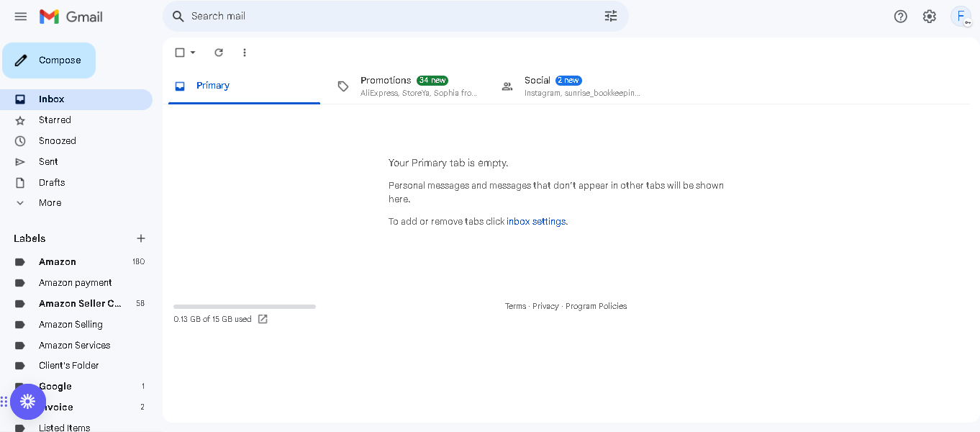Click the Amazon Selling label tag icon
This screenshot has height=432, width=980.
(x=20, y=325)
